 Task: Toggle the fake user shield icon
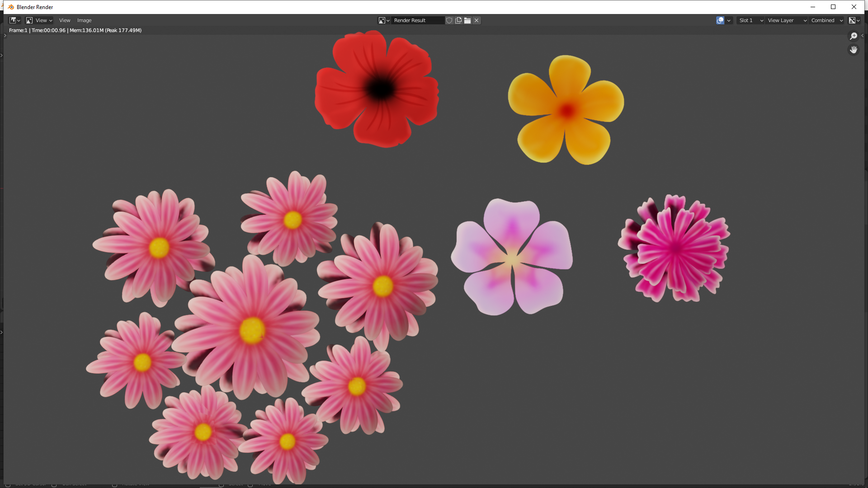tap(449, 20)
